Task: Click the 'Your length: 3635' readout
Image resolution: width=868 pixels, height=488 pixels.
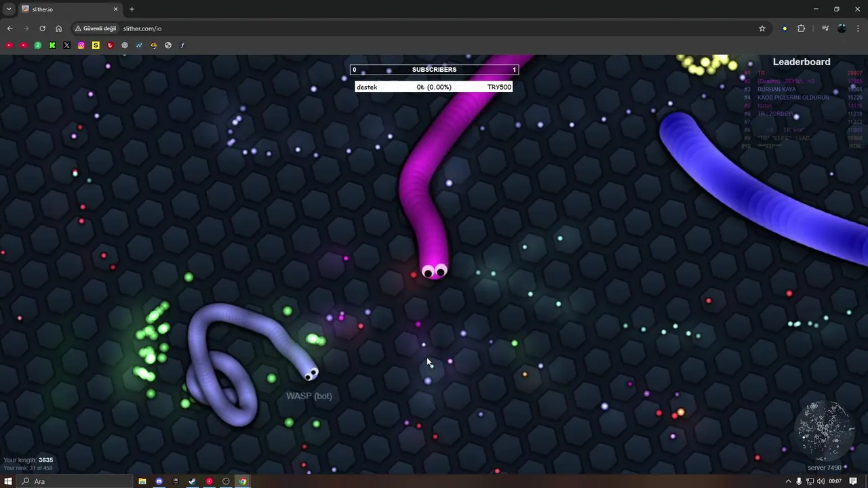Action: [28, 460]
